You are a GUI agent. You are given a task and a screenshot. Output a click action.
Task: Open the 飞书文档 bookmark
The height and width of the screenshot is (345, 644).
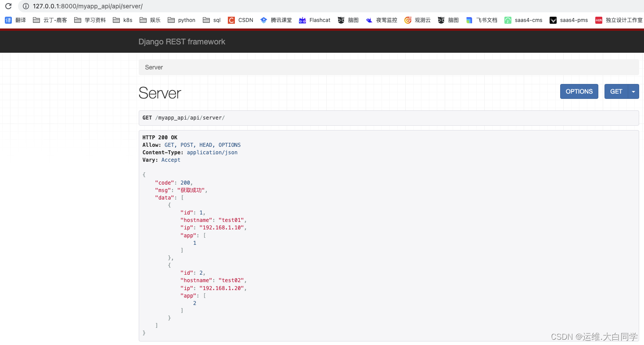pyautogui.click(x=482, y=20)
